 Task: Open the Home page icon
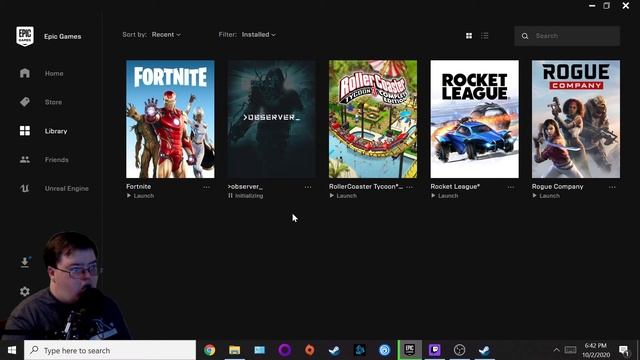point(25,73)
